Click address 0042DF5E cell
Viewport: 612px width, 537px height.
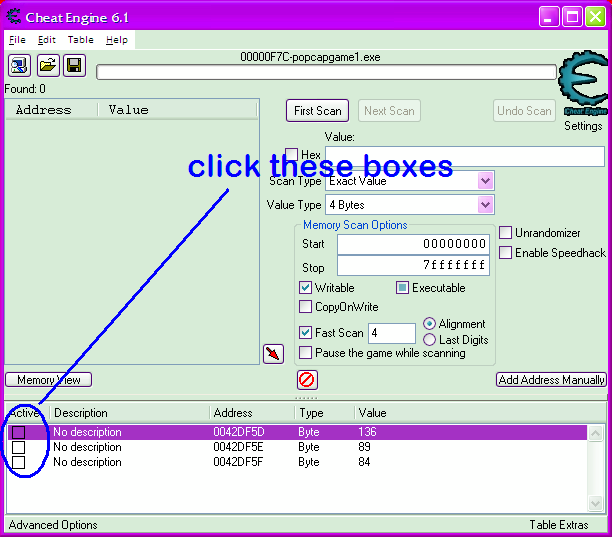(238, 447)
